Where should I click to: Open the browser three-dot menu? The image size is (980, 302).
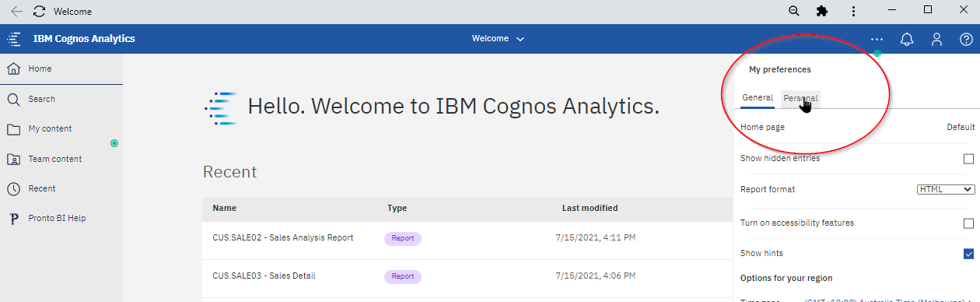[x=853, y=11]
